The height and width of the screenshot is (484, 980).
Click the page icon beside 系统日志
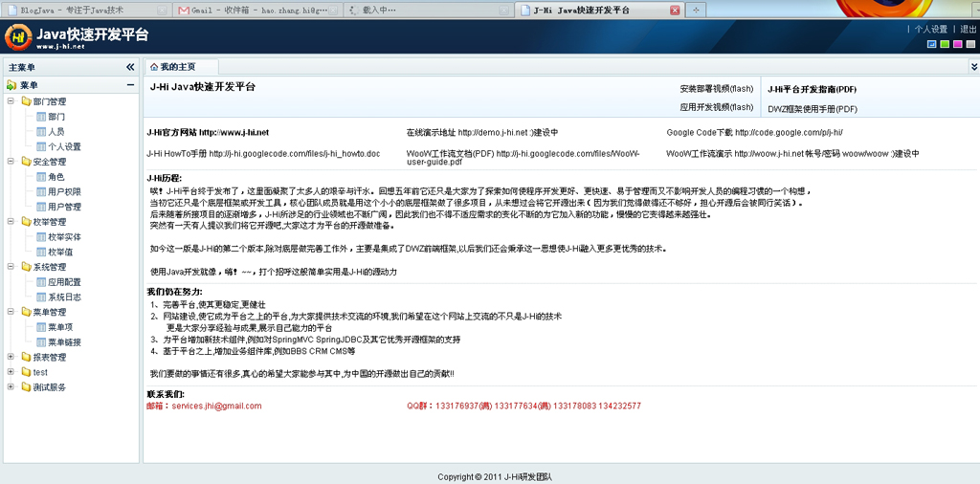(x=41, y=297)
